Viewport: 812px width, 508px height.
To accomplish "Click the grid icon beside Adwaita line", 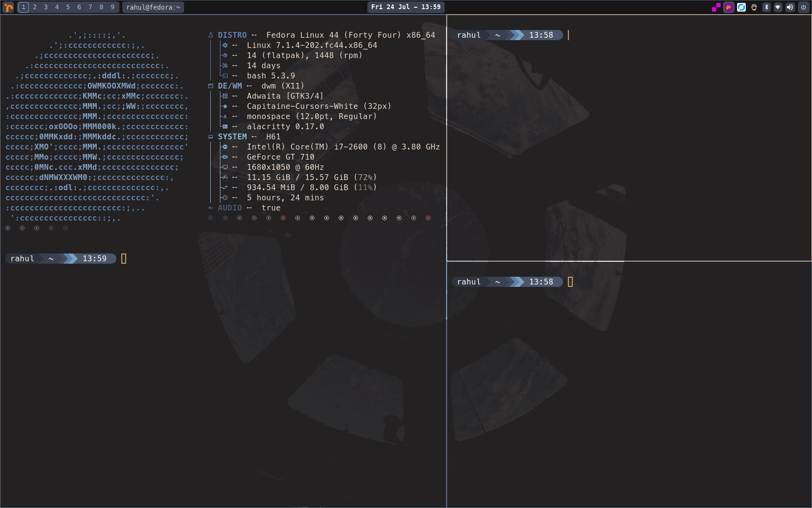I will 225,96.
